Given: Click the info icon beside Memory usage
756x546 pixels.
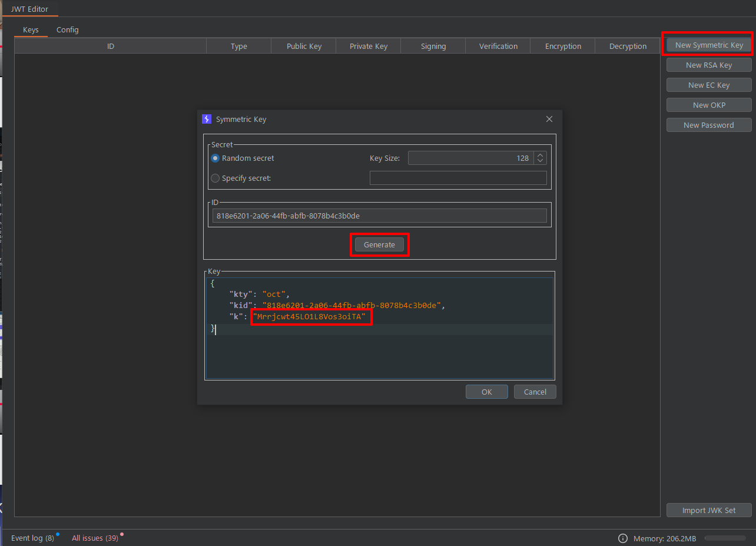Looking at the screenshot, I should coord(622,538).
